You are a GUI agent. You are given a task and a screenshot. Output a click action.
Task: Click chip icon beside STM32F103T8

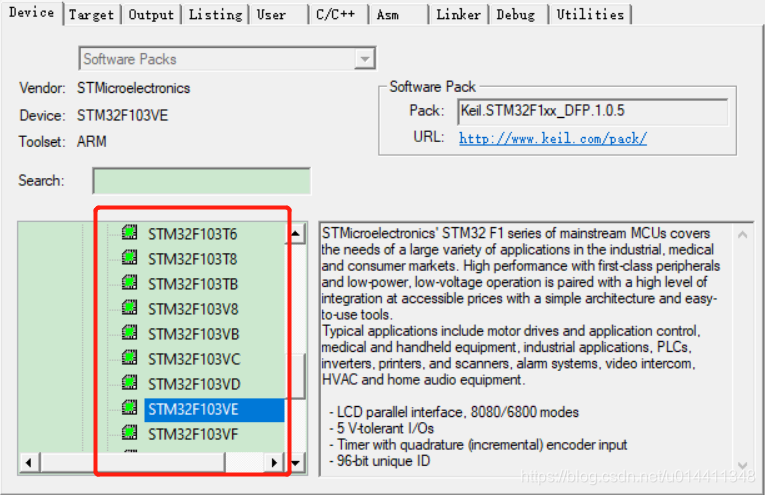click(x=129, y=257)
